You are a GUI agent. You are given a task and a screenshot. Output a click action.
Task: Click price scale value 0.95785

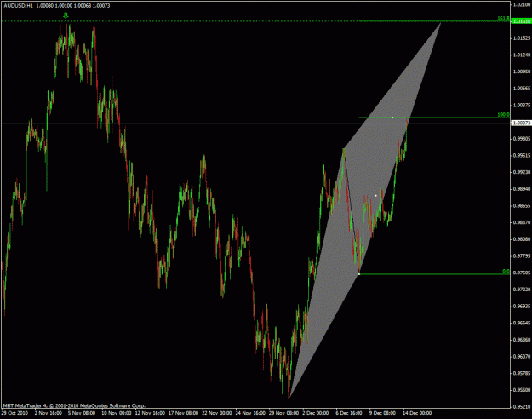pos(522,373)
